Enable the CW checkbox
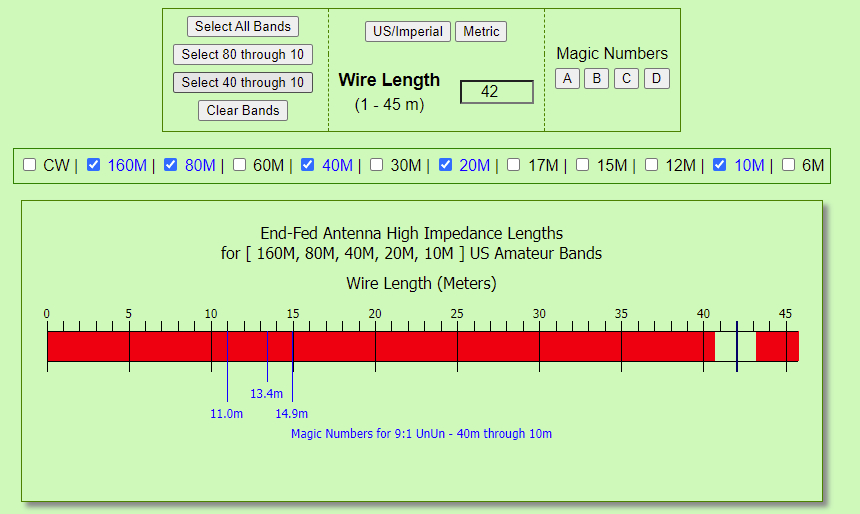Screen dimensions: 860x514 point(30,165)
